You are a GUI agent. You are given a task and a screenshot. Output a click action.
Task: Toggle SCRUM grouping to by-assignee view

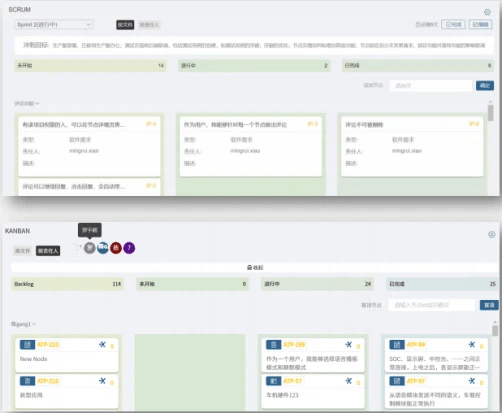(149, 25)
